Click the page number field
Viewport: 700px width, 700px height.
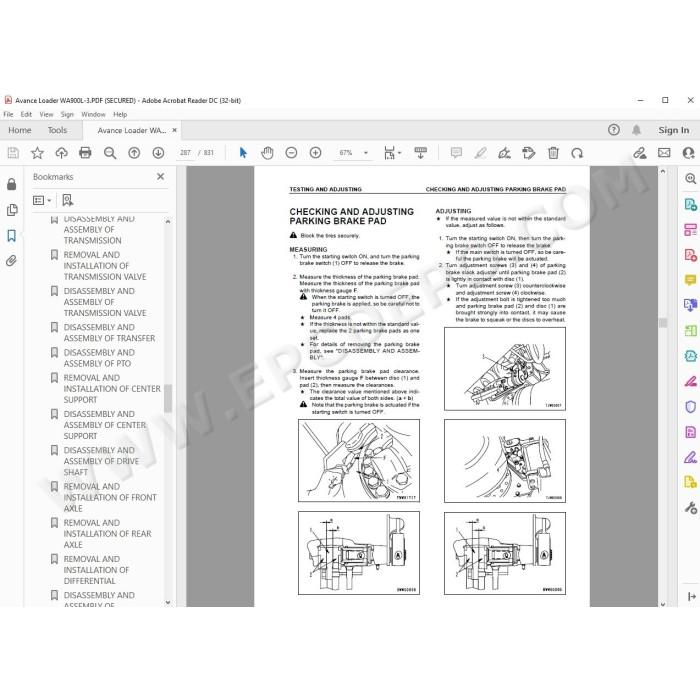185,153
